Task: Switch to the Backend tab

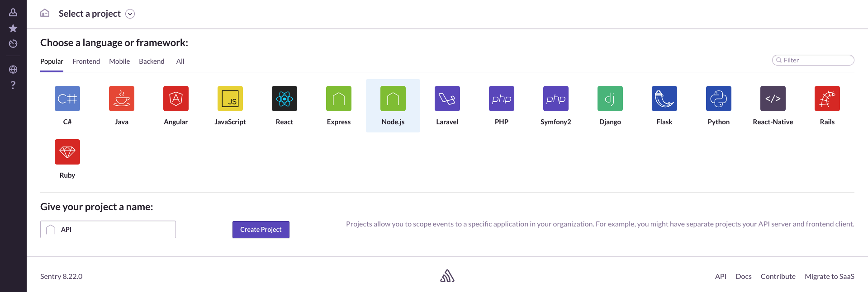Action: (x=152, y=61)
